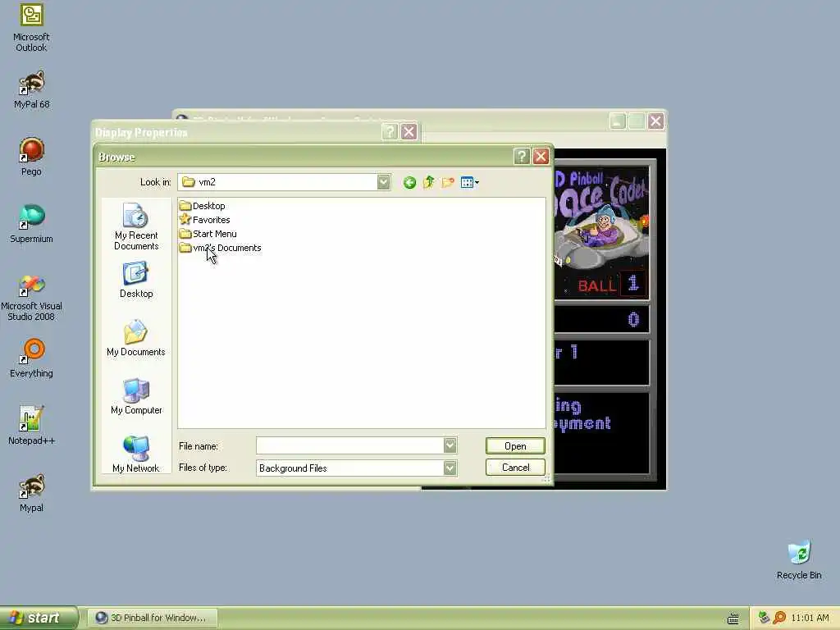Click the Space Cadet pinball artwork
Viewport: 840px width, 630px height.
point(601,232)
